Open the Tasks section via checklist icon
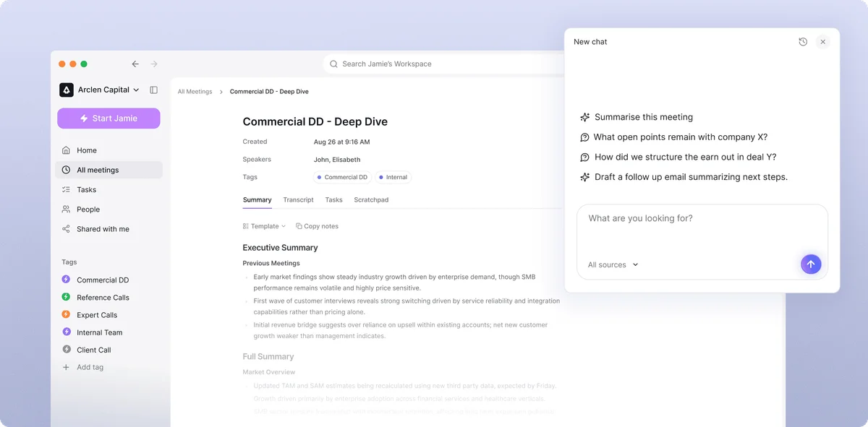 [67, 189]
